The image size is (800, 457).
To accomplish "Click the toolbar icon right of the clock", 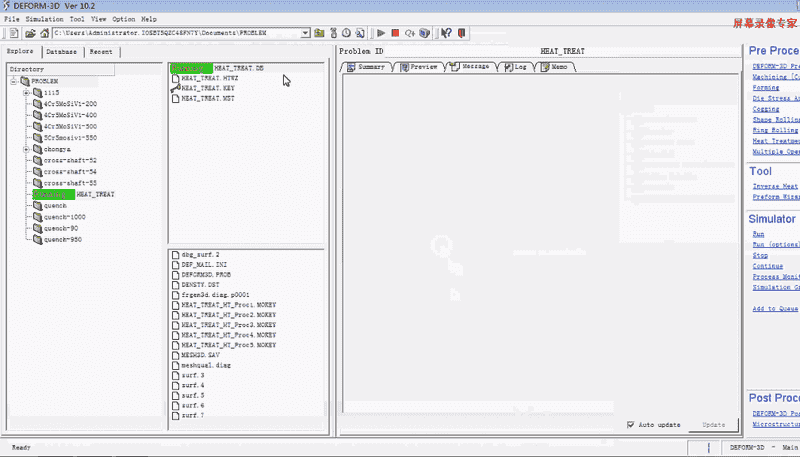I will click(360, 33).
